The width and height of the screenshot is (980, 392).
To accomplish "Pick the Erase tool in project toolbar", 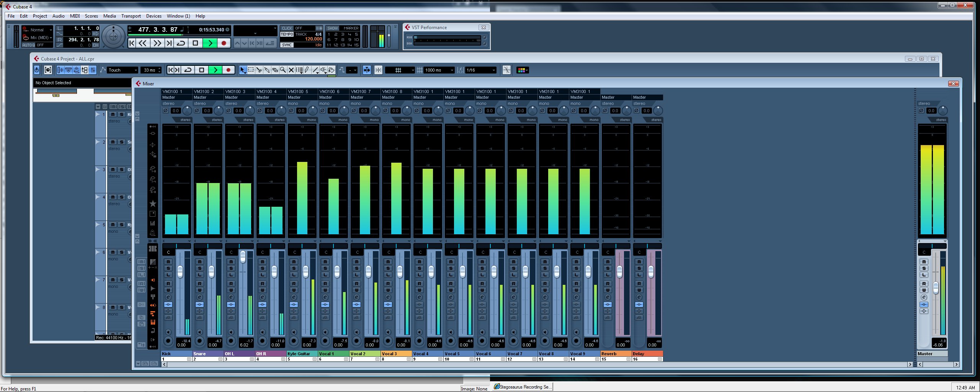I will [275, 70].
